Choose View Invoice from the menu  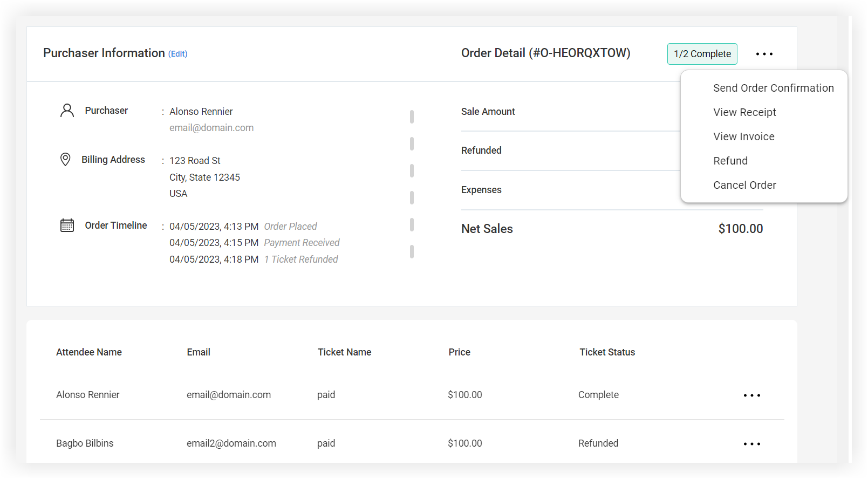tap(743, 136)
